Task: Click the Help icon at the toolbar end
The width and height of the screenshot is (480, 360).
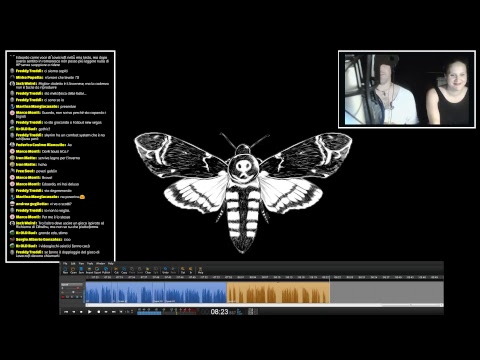Action: (200, 270)
